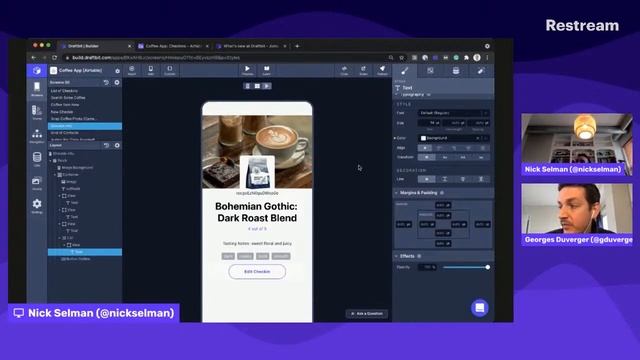This screenshot has height=360, width=640.
Task: Bookmark page with browser star icon
Action: (402, 58)
